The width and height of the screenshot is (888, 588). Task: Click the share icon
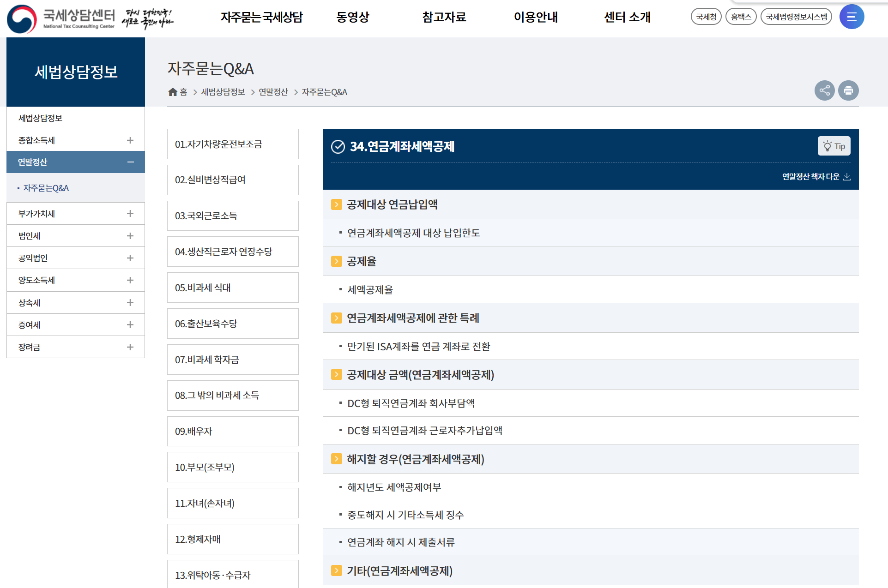click(825, 90)
